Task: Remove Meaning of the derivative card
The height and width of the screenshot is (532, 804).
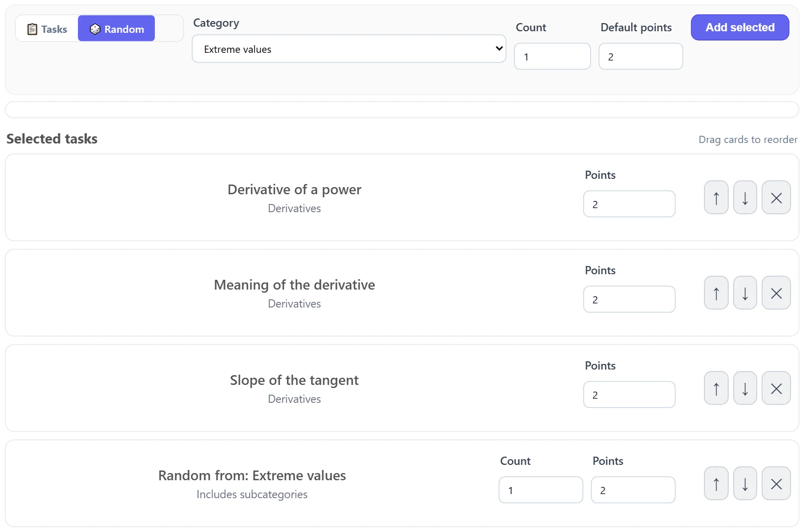Action: tap(776, 293)
